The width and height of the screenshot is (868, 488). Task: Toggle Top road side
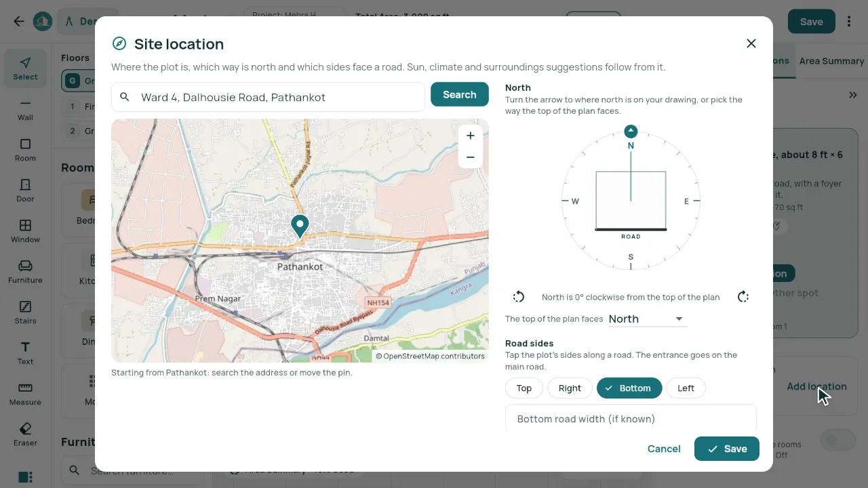click(x=524, y=388)
